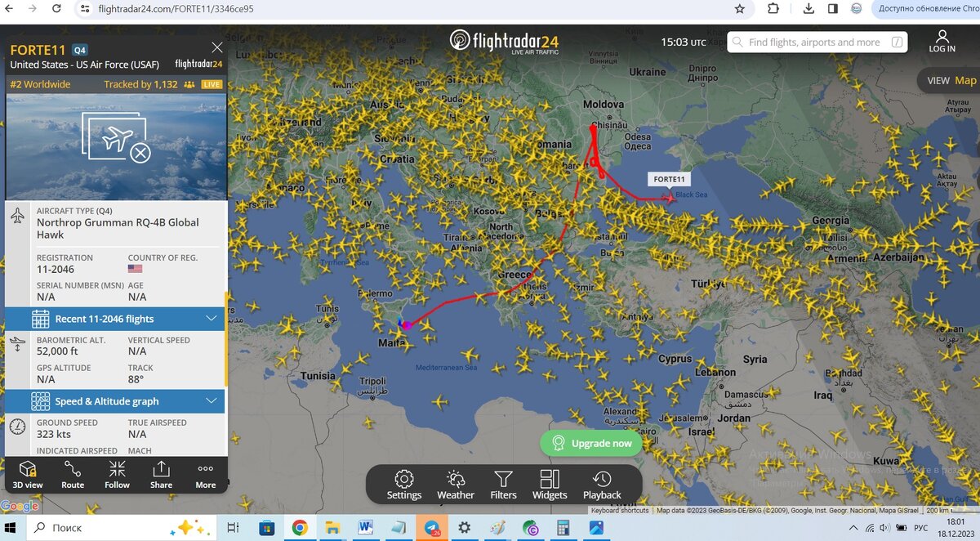Click the Upgrade now button
This screenshot has width=980, height=541.
click(591, 443)
